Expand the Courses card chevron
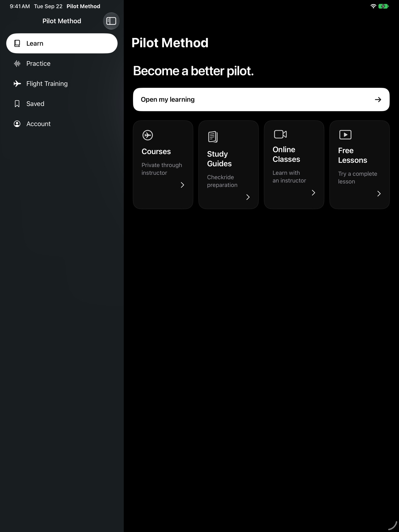Viewport: 399px width, 532px height. (182, 185)
